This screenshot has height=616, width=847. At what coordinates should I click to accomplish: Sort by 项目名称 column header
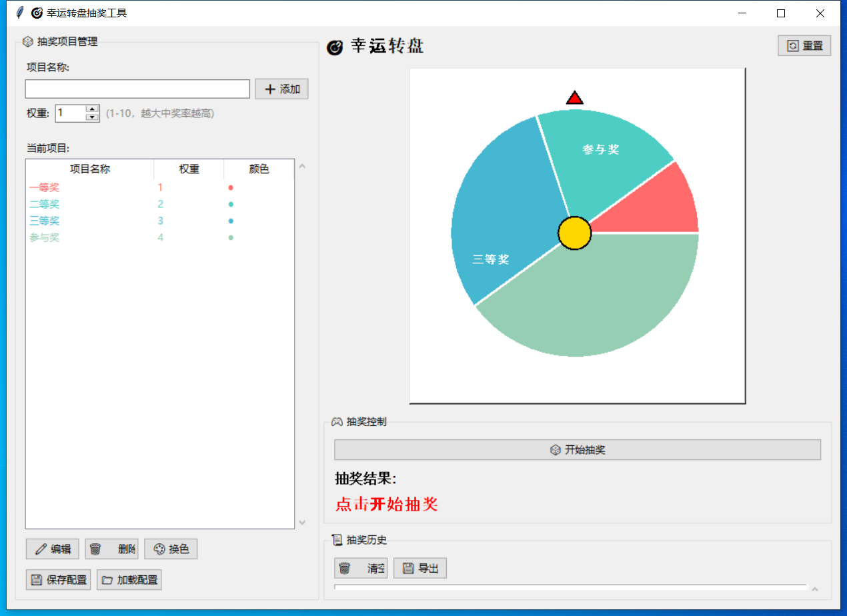pos(90,169)
